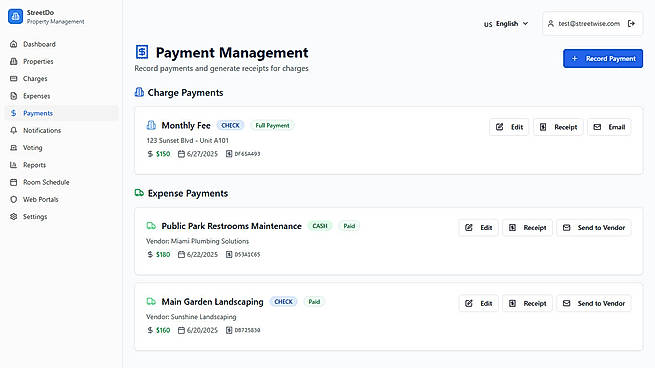Click test@streetwise.com account text
This screenshot has width=655, height=368.
pyautogui.click(x=589, y=24)
